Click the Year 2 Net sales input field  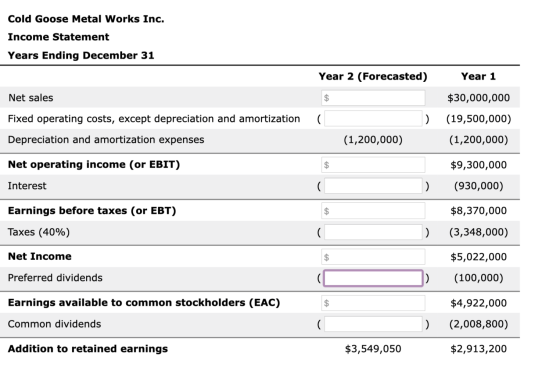[373, 98]
